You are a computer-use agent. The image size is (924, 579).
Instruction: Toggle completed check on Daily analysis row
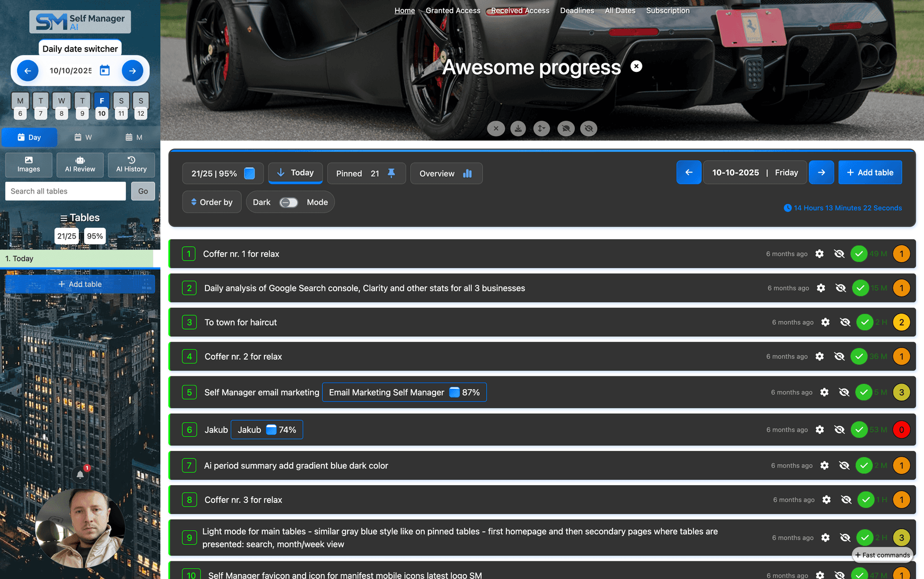click(x=860, y=288)
